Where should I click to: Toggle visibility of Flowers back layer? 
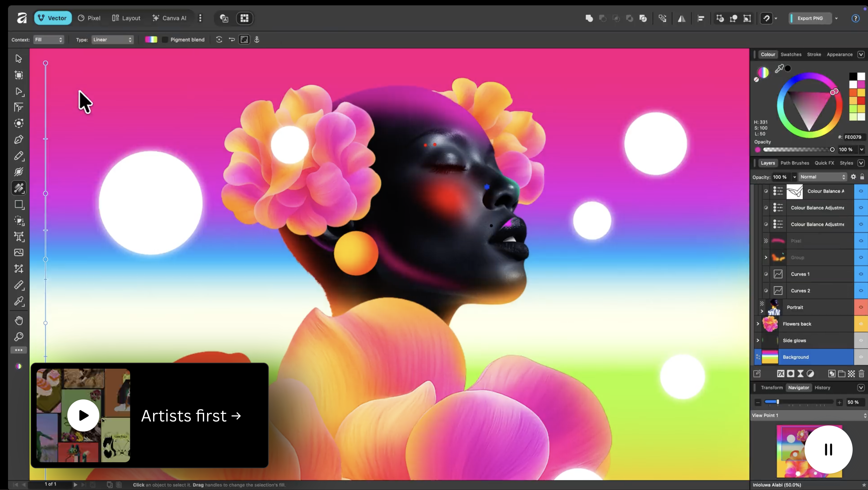coord(861,324)
